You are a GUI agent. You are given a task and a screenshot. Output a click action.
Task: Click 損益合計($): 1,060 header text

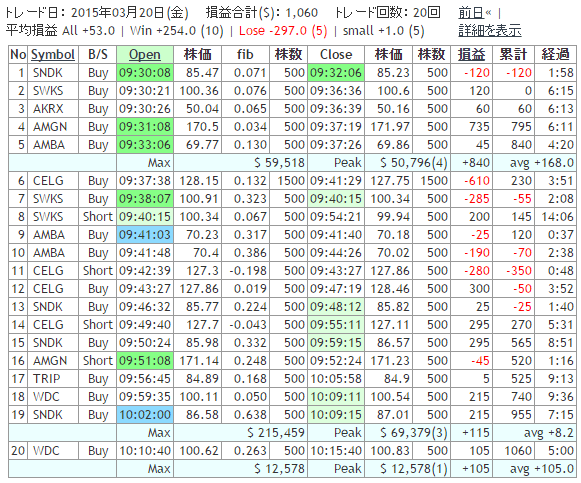[x=262, y=13]
